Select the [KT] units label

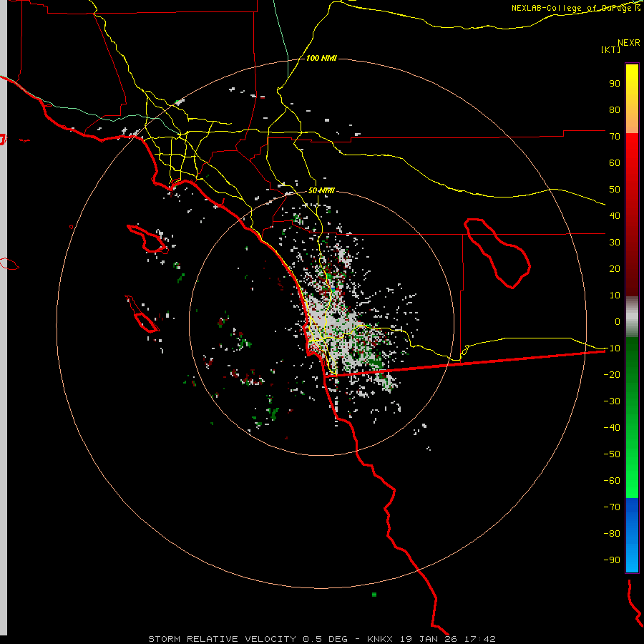pos(611,49)
